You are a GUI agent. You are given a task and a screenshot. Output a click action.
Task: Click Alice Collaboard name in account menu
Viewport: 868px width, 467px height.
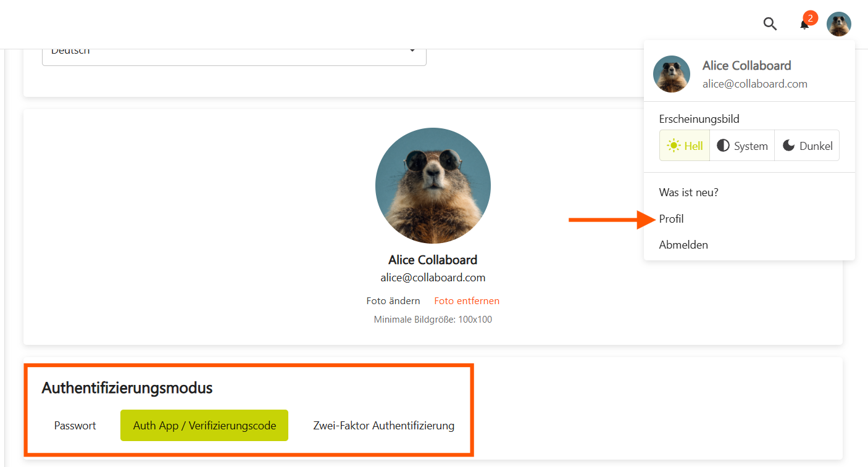[746, 65]
